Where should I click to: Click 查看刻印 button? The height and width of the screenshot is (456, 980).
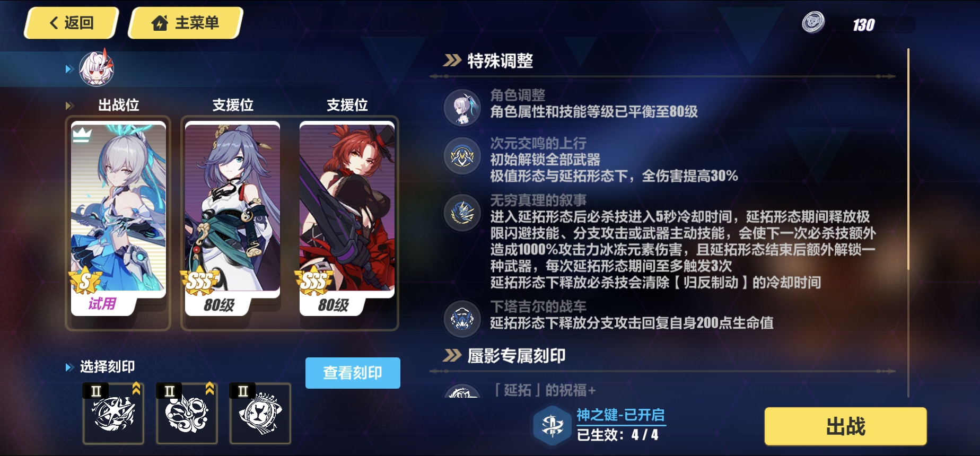tap(353, 373)
